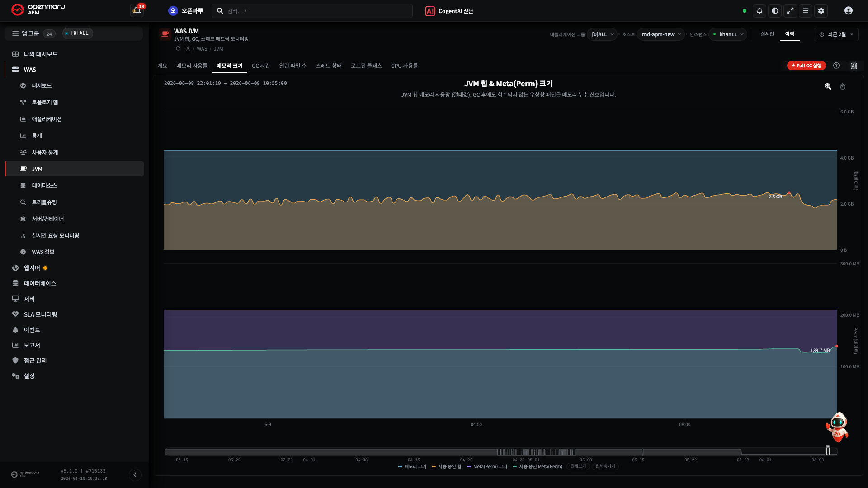
Task: Click the breadcrumb refresh icon
Action: click(178, 48)
